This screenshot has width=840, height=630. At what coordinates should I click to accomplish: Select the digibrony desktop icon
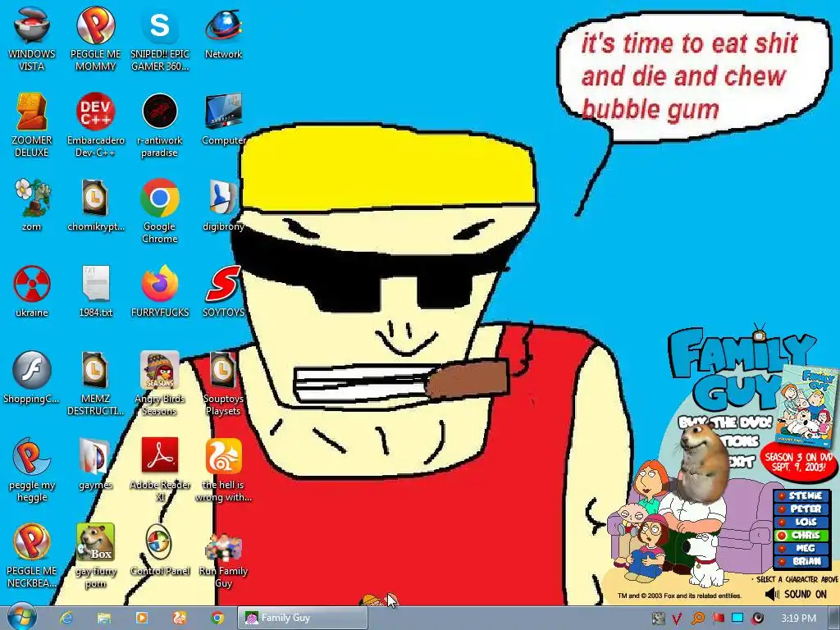[223, 205]
